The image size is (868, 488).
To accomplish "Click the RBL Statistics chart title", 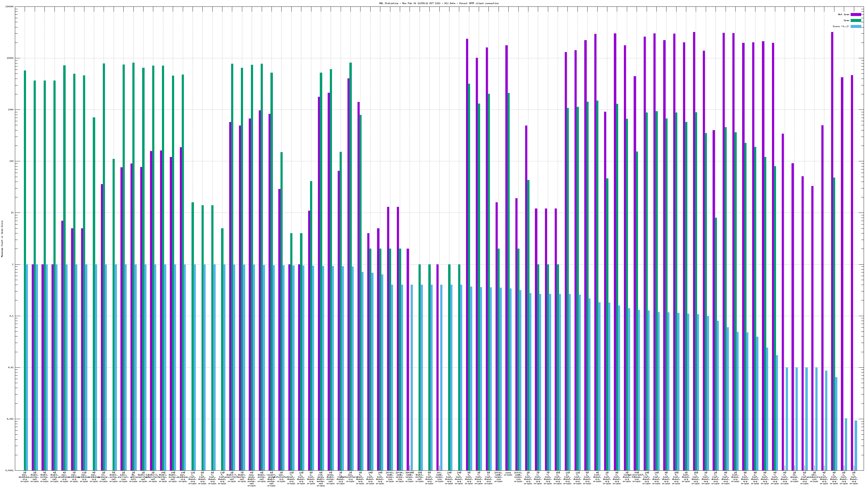I will pyautogui.click(x=439, y=3).
